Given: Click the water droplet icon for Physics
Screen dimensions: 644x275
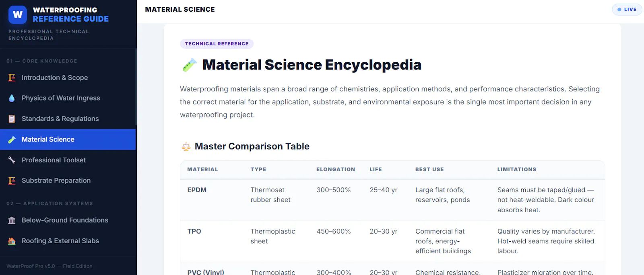Looking at the screenshot, I should (12, 98).
